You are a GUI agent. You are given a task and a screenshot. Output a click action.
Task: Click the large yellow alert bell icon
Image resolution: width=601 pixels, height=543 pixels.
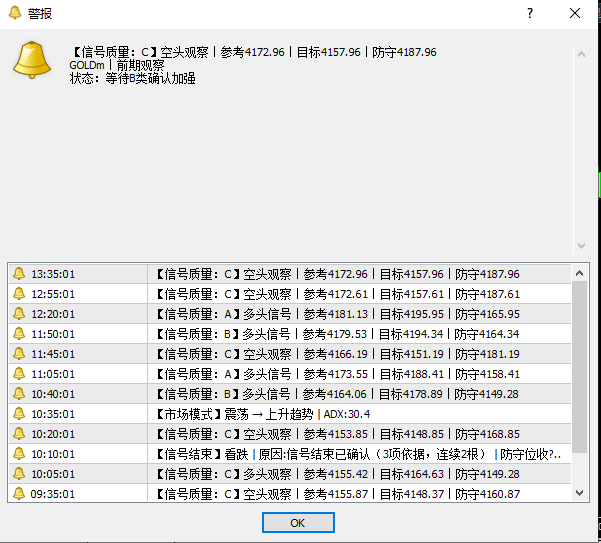(x=32, y=60)
